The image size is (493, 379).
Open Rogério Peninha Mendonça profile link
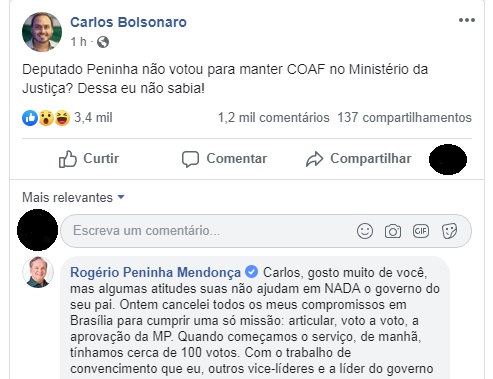pos(155,272)
